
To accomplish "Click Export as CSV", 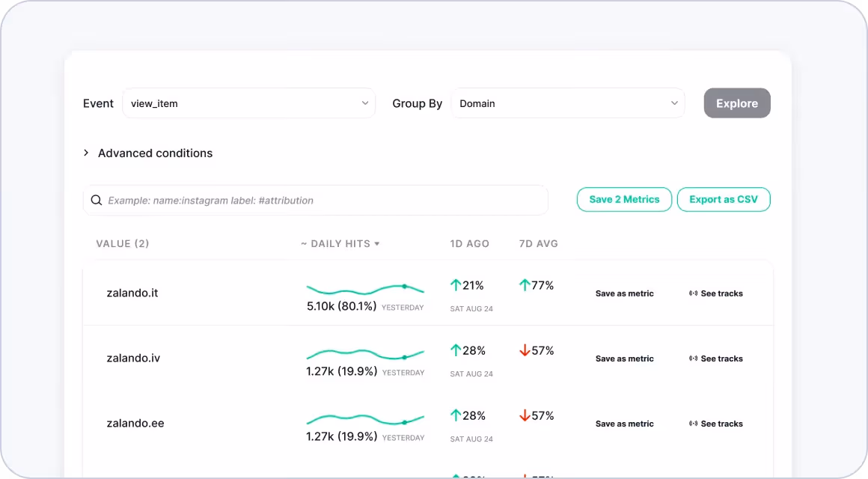I will [x=724, y=199].
